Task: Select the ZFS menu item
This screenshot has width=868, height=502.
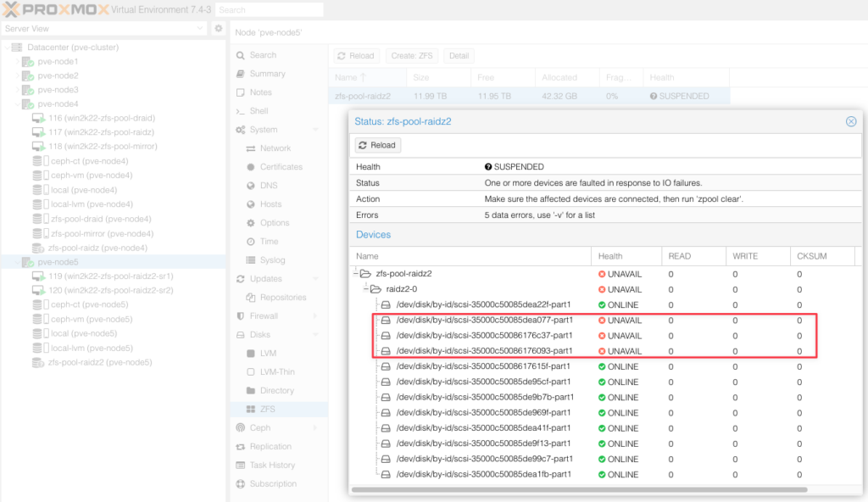Action: click(280, 409)
